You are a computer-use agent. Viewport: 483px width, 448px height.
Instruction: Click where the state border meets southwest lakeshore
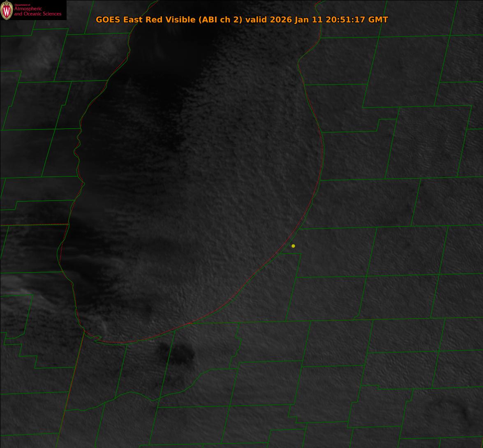[x=84, y=331]
